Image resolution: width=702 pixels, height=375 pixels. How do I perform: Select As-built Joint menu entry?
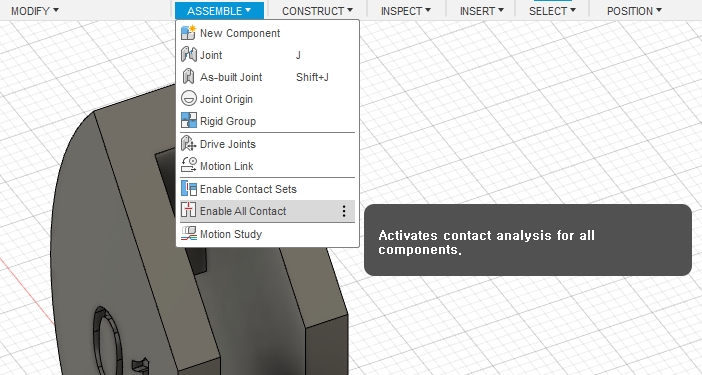267,77
